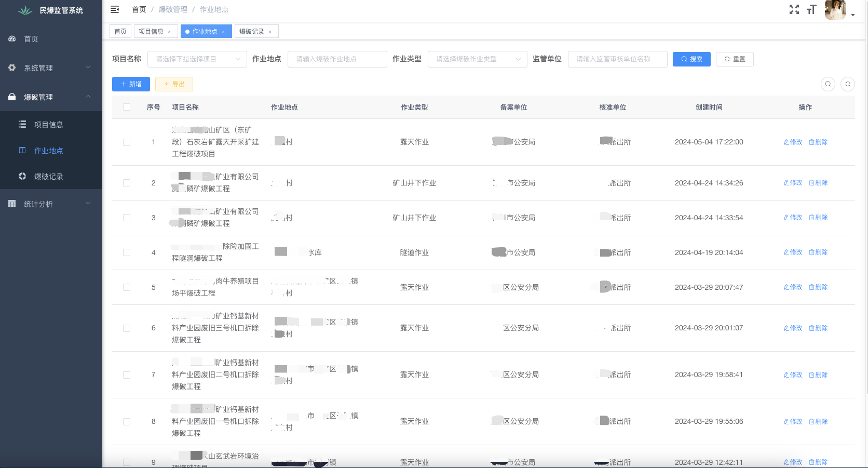
Task: Close the 爆破记录 tab
Action: 270,32
